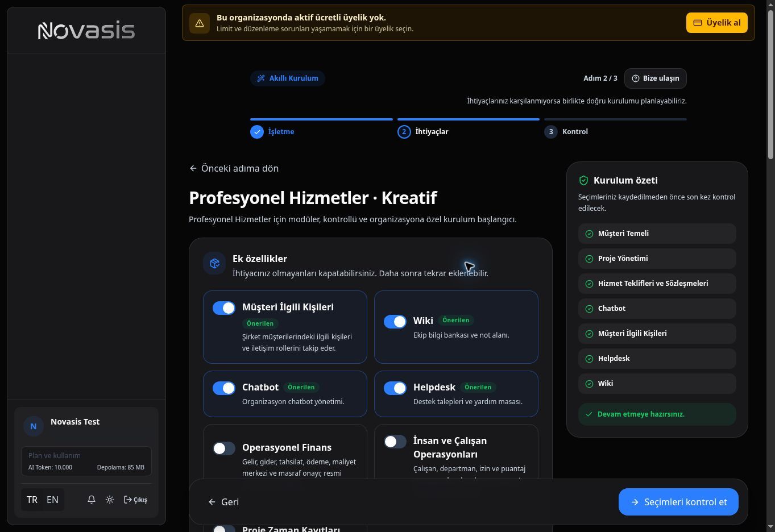Click the Üyelik al button
This screenshot has height=532, width=775.
pyautogui.click(x=716, y=23)
